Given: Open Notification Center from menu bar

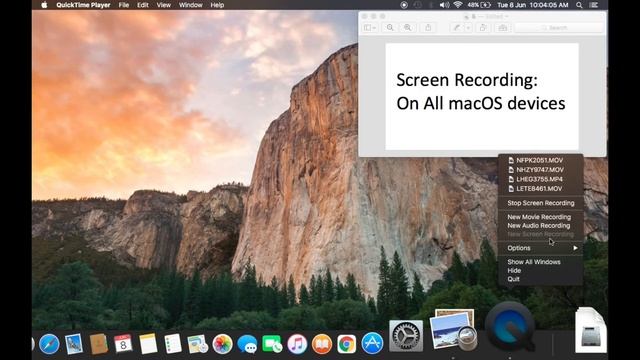Looking at the screenshot, I should coord(594,5).
